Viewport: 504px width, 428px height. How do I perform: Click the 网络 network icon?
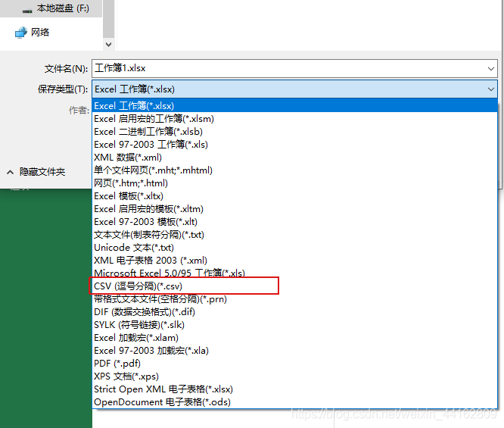(21, 33)
